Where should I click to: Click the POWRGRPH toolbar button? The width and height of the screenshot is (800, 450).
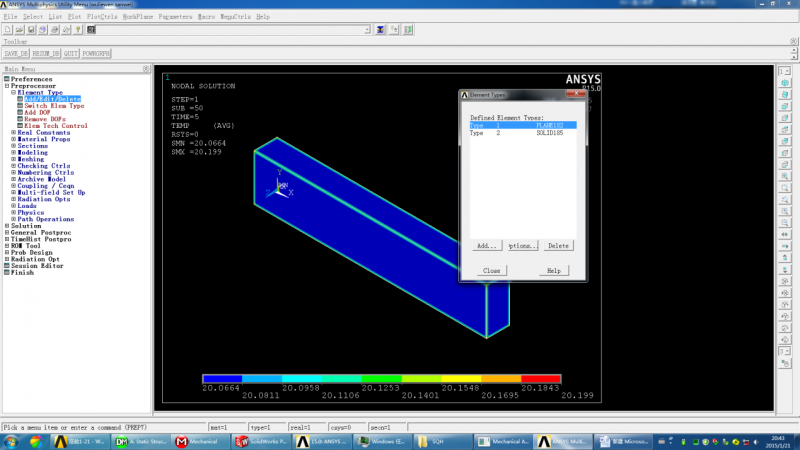click(96, 54)
